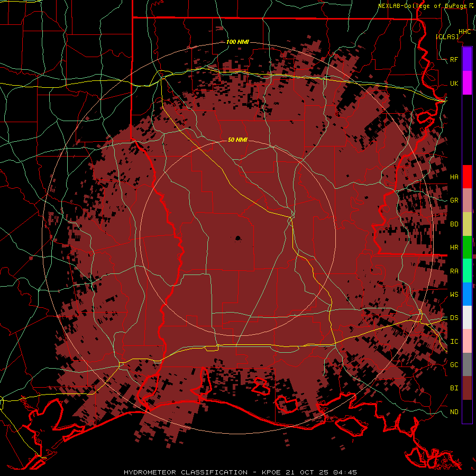This screenshot has width=476, height=476.
Task: Click the ND legend label
Action: [x=454, y=411]
